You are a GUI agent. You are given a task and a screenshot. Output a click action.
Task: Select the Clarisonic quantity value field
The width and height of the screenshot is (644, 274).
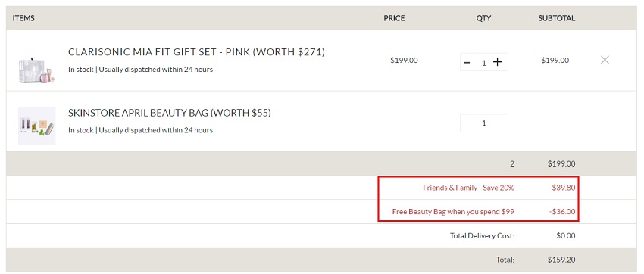point(484,63)
